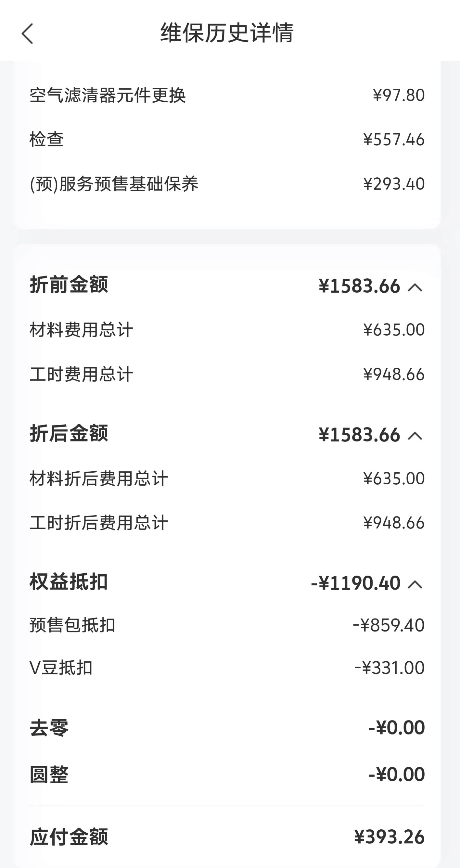Collapse the 折后金额 section chevron
This screenshot has width=460, height=868.
tap(415, 436)
